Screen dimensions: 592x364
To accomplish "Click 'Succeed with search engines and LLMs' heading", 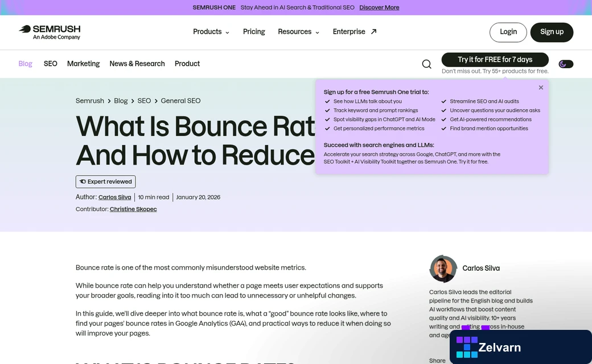I will tap(379, 145).
